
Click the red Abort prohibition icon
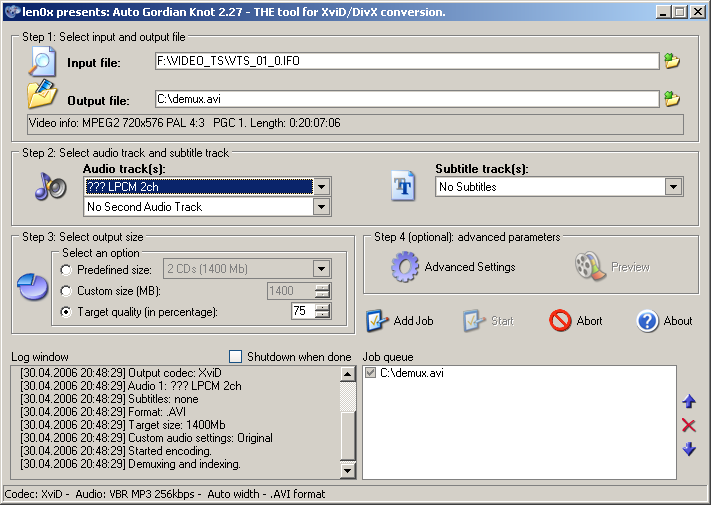click(560, 320)
